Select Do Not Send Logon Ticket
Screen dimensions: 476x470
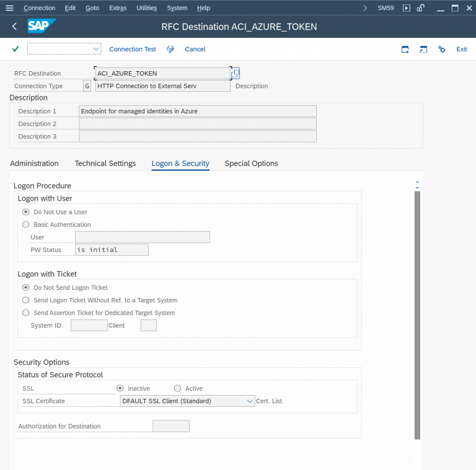pyautogui.click(x=26, y=287)
